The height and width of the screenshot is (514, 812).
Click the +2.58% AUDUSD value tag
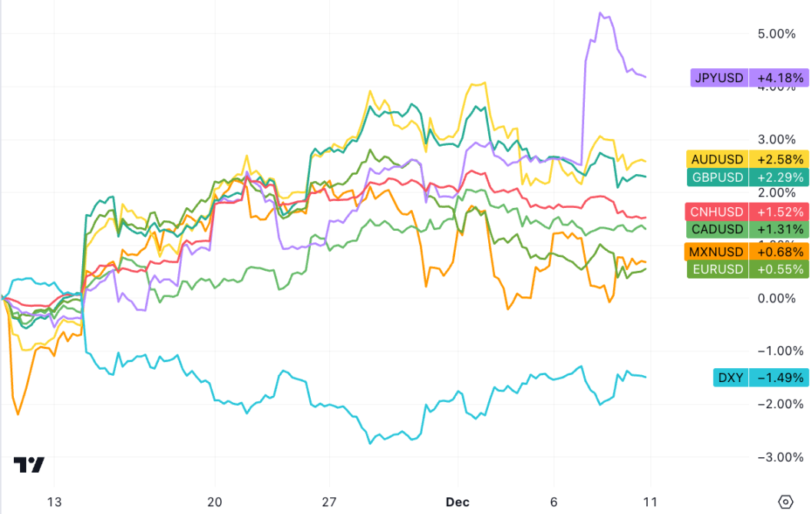[x=780, y=160]
